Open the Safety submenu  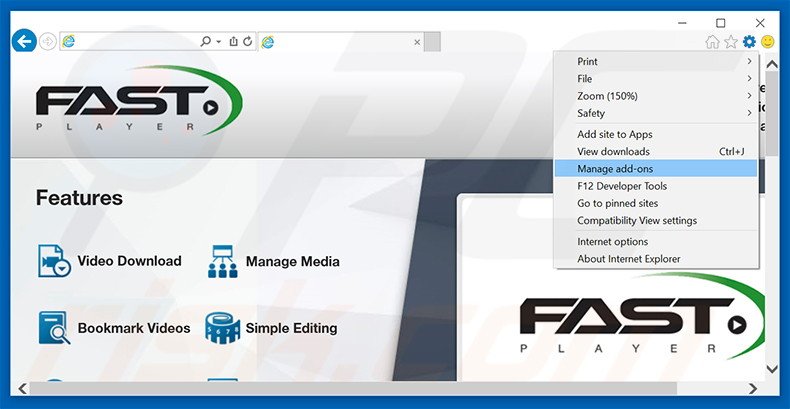pos(656,113)
